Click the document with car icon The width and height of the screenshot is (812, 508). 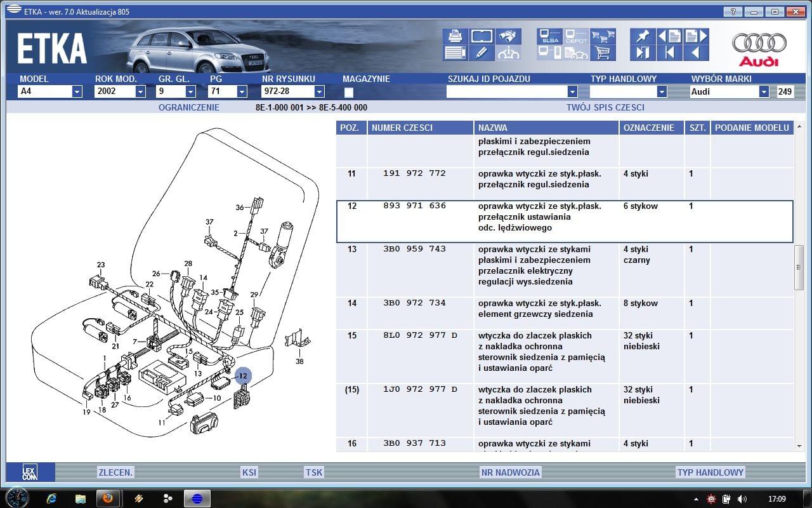(x=576, y=53)
